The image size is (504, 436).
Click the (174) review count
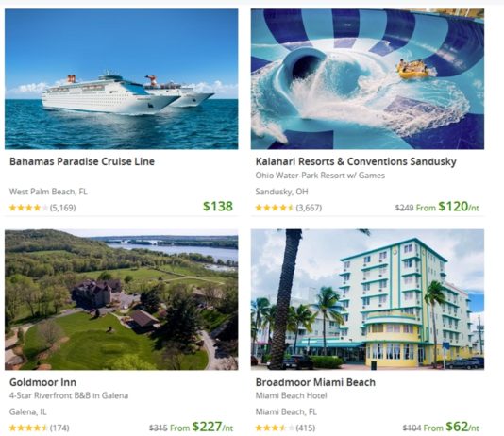pyautogui.click(x=59, y=428)
